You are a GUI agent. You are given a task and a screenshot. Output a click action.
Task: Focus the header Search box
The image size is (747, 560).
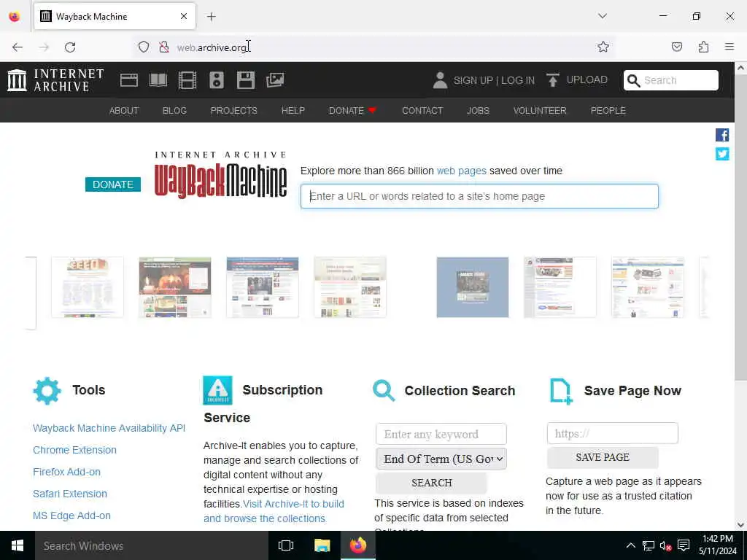tap(671, 80)
